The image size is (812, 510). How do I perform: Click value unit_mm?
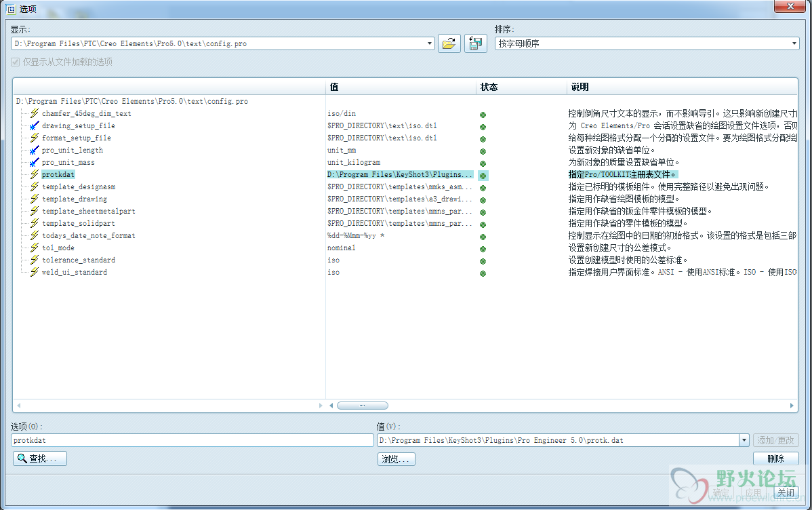[x=342, y=151]
